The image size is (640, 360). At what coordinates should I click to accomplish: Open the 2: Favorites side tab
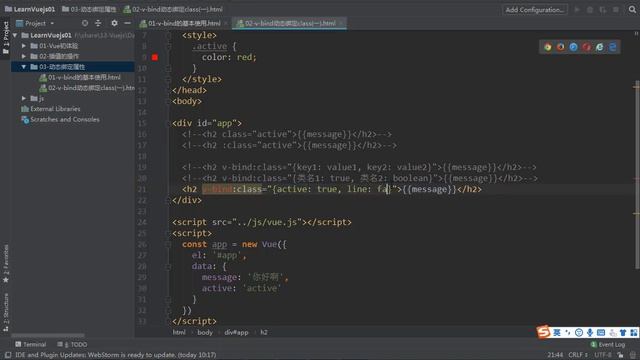6,263
